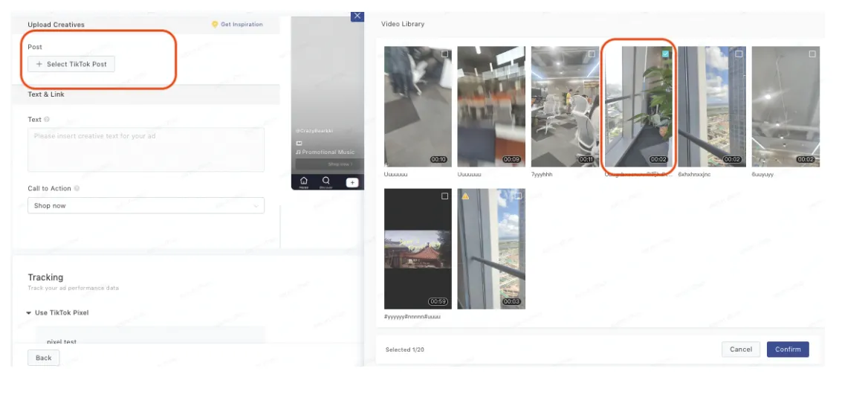Tap the plus create icon in preview

point(352,182)
